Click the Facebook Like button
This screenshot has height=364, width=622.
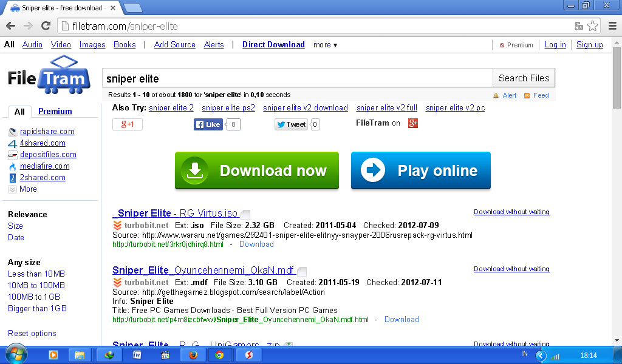pos(208,124)
